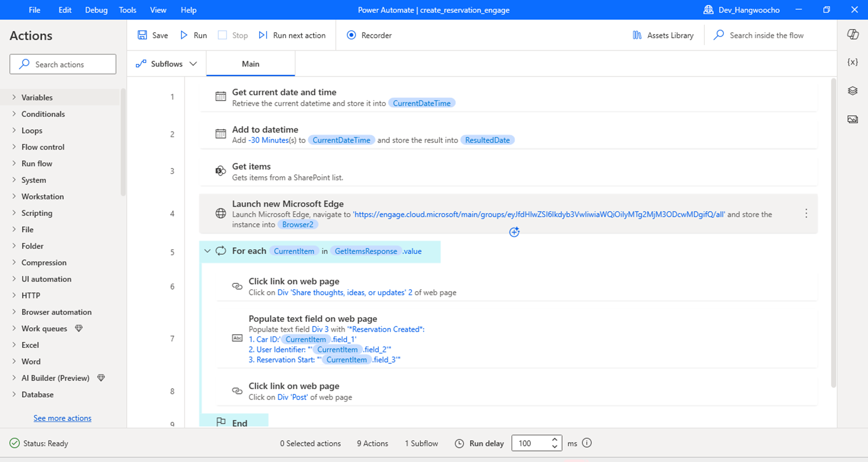The image size is (868, 462).
Task: Click the Browser2 variable link
Action: coord(298,224)
